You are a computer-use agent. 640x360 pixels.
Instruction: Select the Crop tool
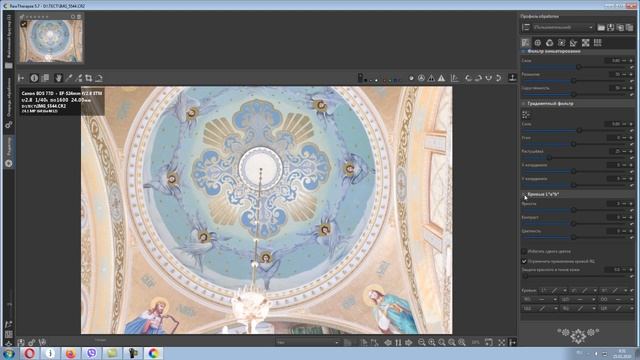(89, 78)
